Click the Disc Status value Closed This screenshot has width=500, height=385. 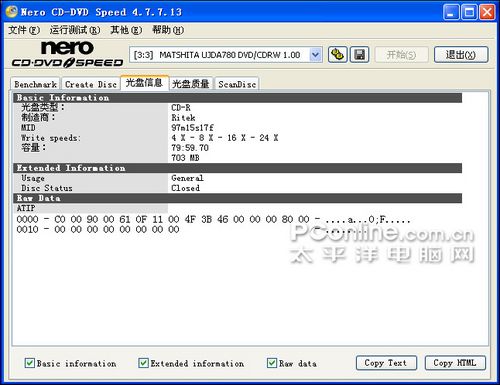point(186,188)
